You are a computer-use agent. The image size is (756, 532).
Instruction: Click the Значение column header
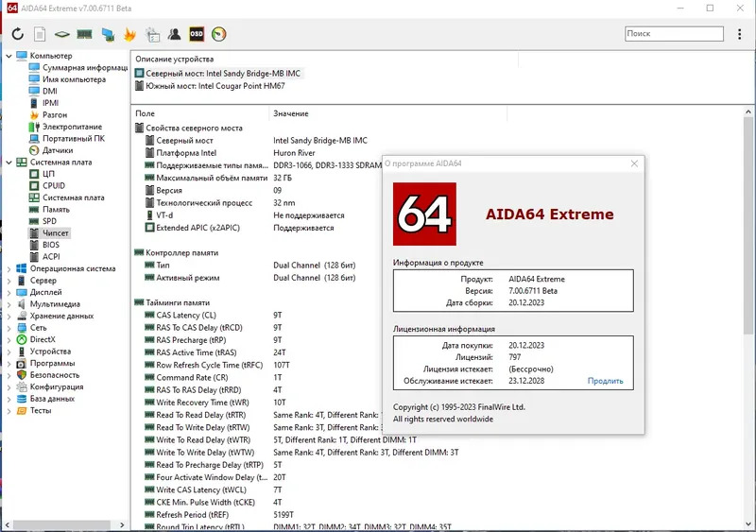[x=387, y=113]
